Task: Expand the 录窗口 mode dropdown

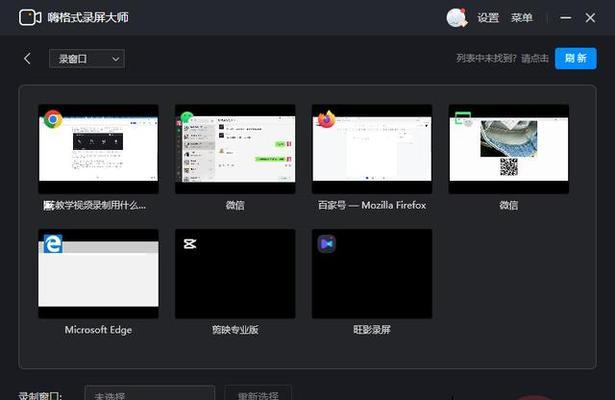Action: (87, 59)
